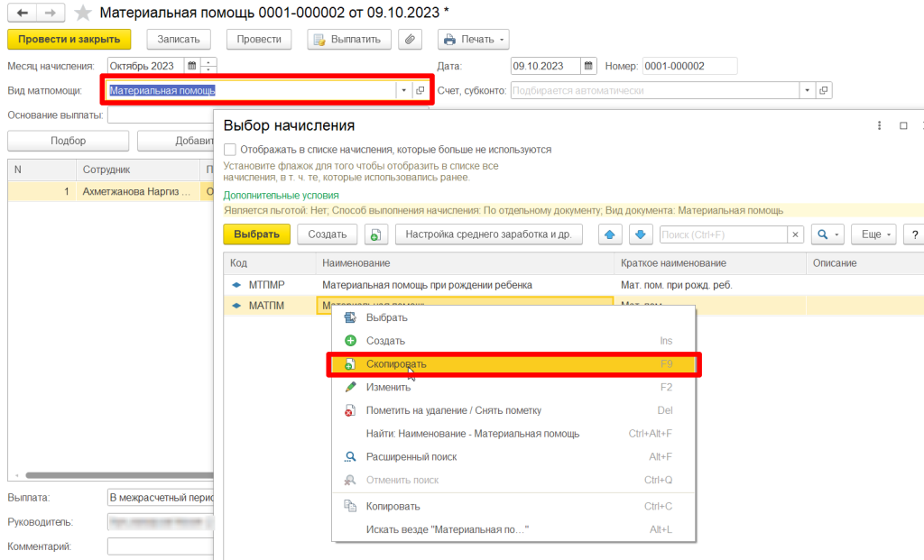The width and height of the screenshot is (924, 560).
Task: Choose Скопировать in the context menu
Action: pyautogui.click(x=396, y=364)
